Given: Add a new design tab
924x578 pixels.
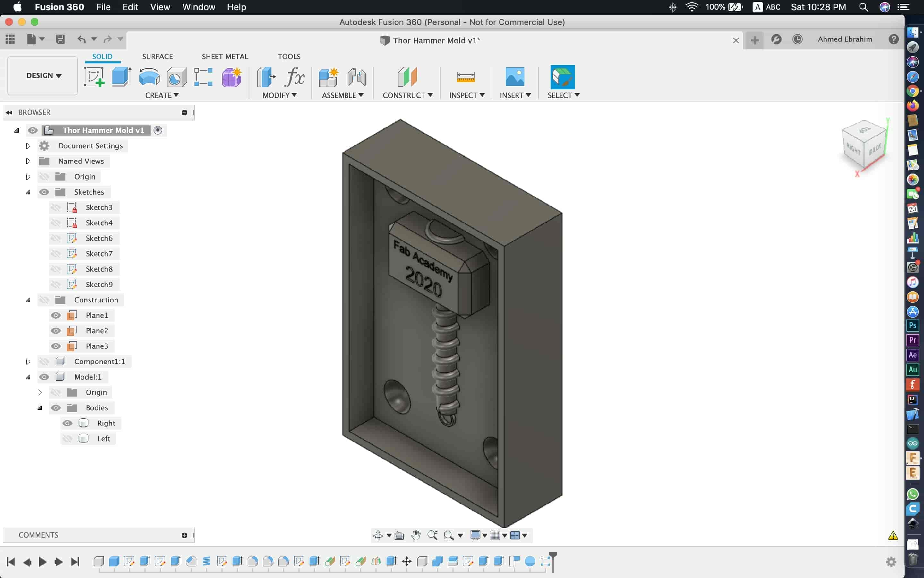Looking at the screenshot, I should pos(755,40).
